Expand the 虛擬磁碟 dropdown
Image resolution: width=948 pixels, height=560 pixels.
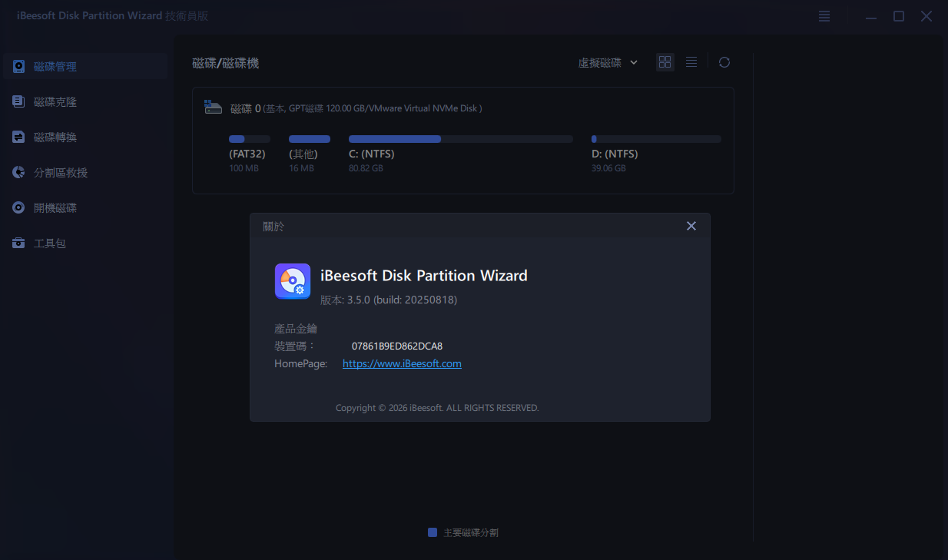pyautogui.click(x=608, y=63)
